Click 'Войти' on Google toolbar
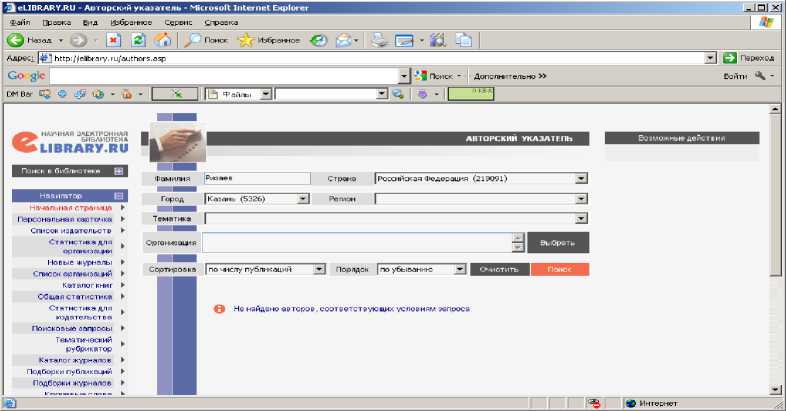 [x=735, y=76]
